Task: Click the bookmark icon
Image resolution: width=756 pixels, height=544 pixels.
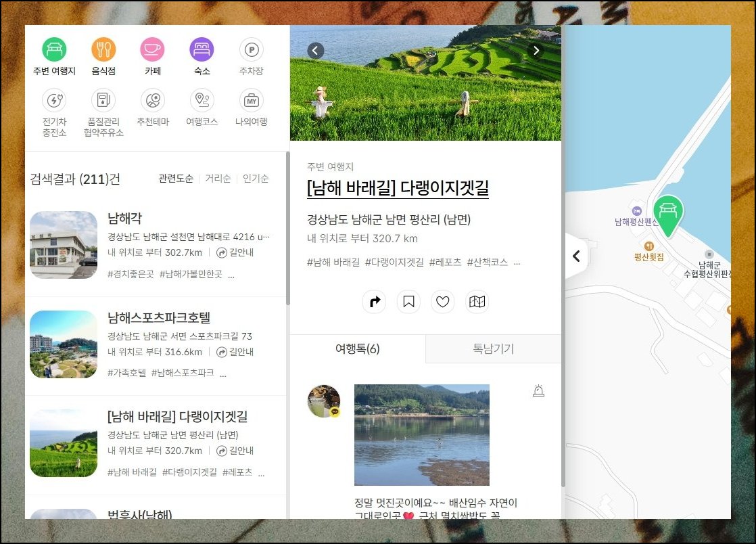Action: [408, 301]
